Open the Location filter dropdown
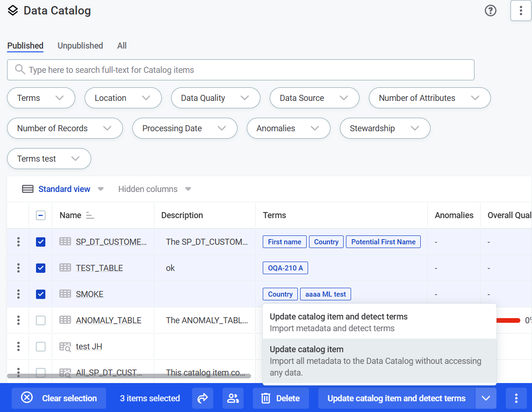The width and height of the screenshot is (532, 412). coord(123,98)
